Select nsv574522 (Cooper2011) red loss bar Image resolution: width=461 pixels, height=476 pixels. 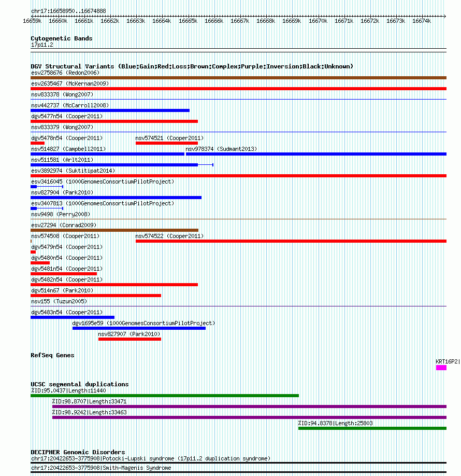291,241
